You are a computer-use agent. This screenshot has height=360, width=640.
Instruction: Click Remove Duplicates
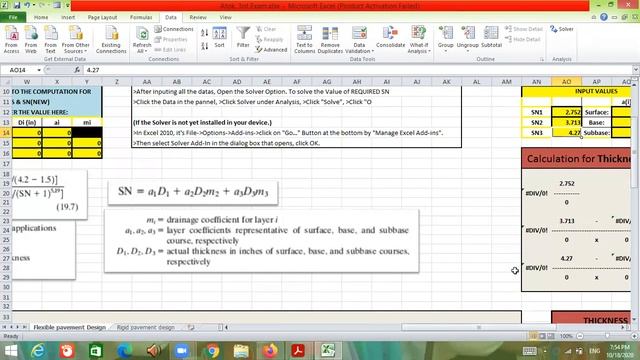330,39
